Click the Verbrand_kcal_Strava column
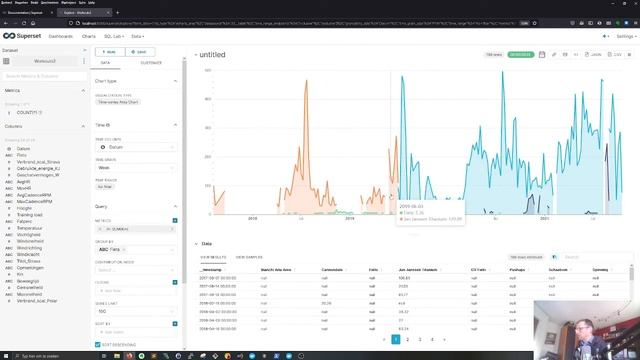Viewport: 640px width, 360px height. (x=38, y=162)
